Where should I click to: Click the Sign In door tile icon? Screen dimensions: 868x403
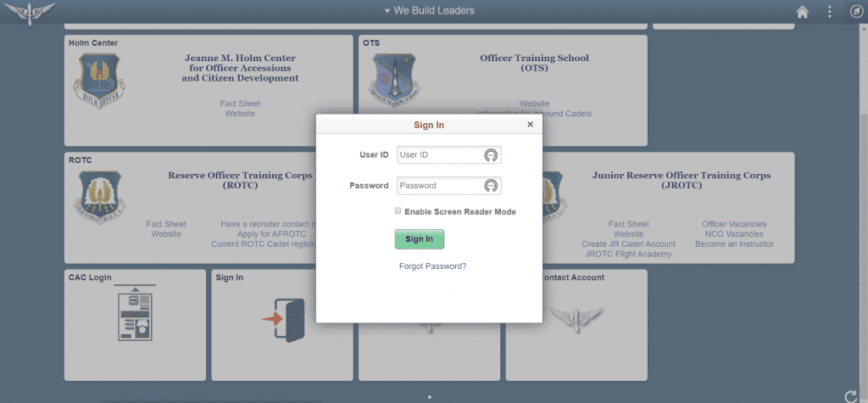tap(282, 320)
